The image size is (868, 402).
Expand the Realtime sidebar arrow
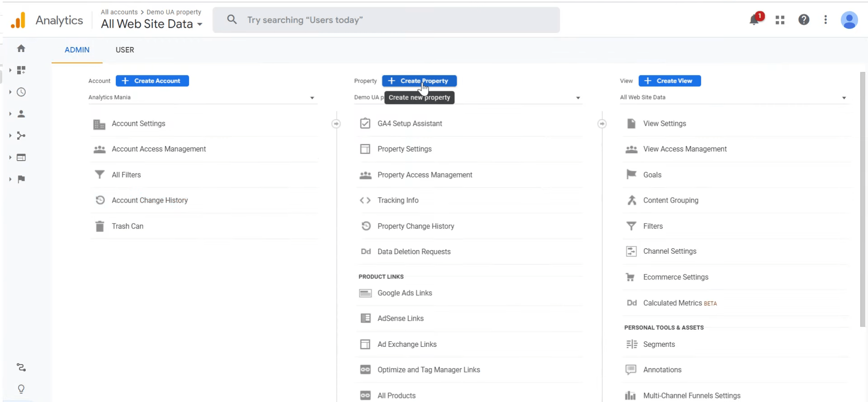click(x=10, y=92)
